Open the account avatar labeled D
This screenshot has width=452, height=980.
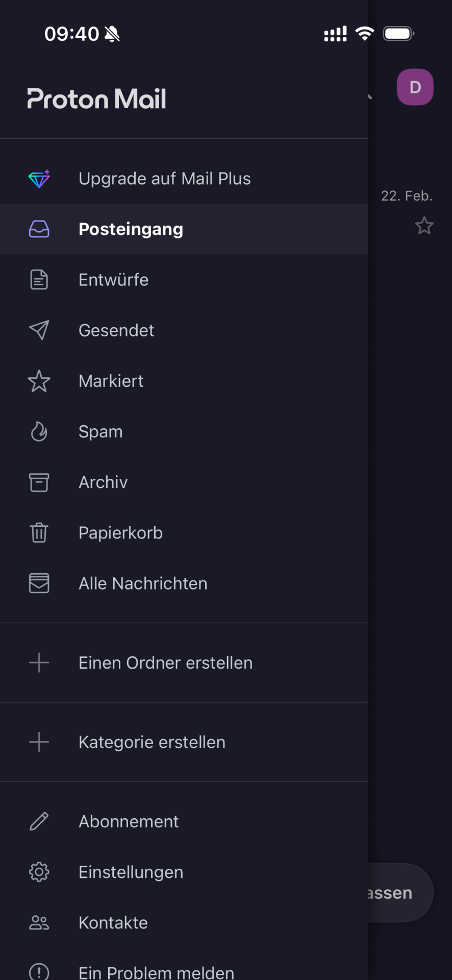[415, 87]
